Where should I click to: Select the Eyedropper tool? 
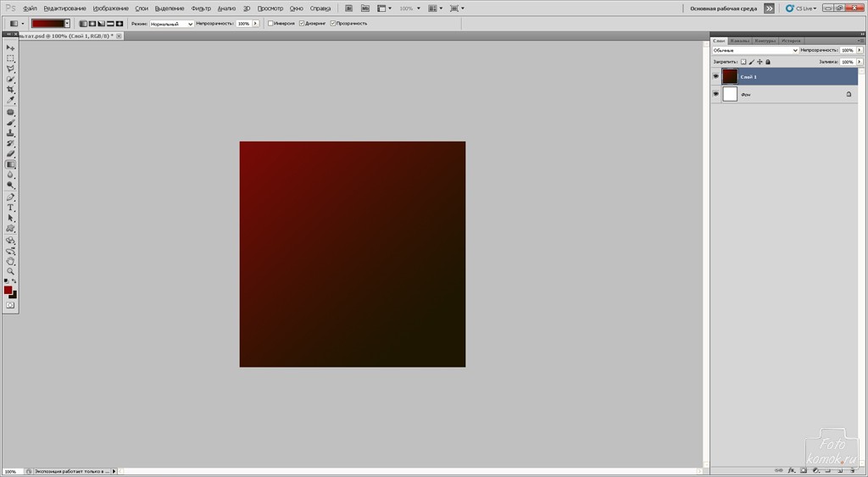pos(10,100)
